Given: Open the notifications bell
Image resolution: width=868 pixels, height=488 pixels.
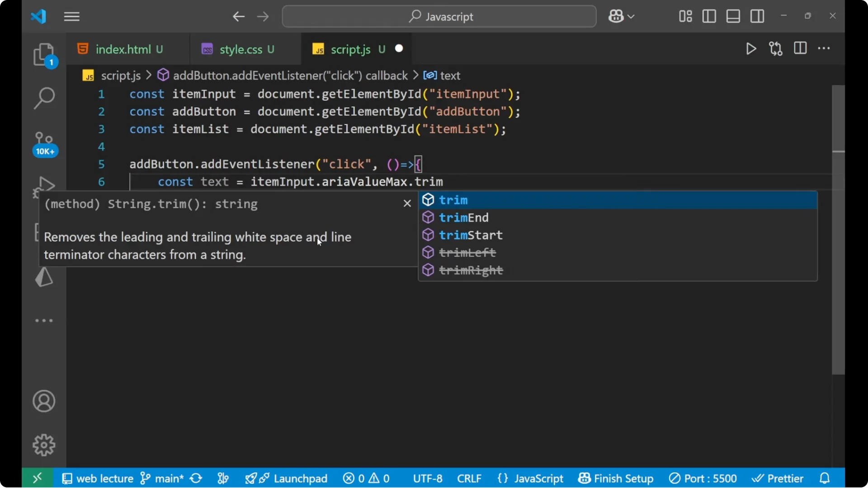Looking at the screenshot, I should (825, 478).
